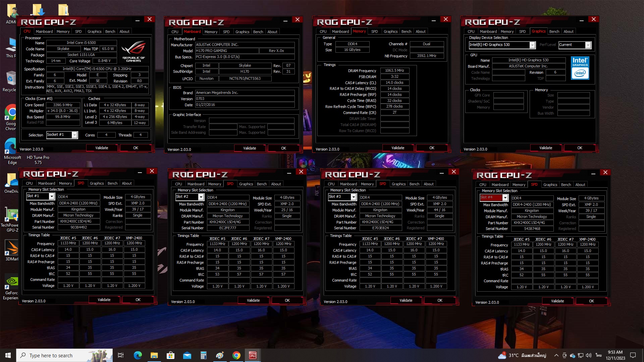Open the Calculator taskbar icon
644x362 pixels.
point(203,355)
